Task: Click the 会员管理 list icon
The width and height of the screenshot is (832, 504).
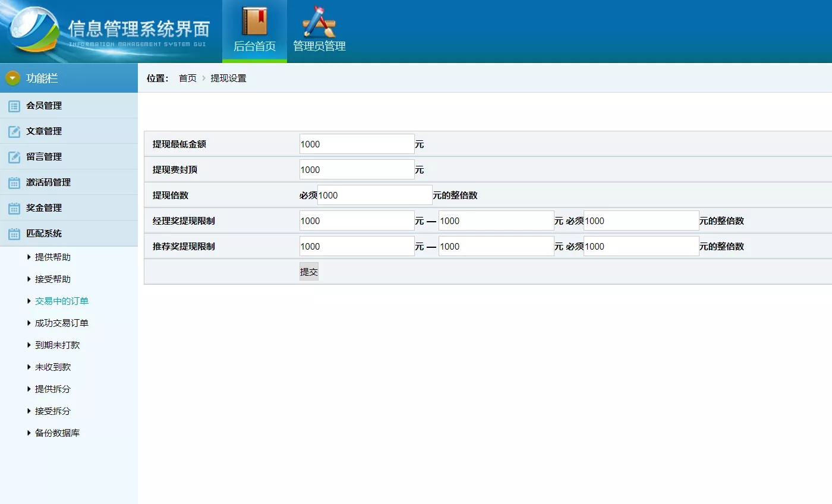Action: (14, 106)
